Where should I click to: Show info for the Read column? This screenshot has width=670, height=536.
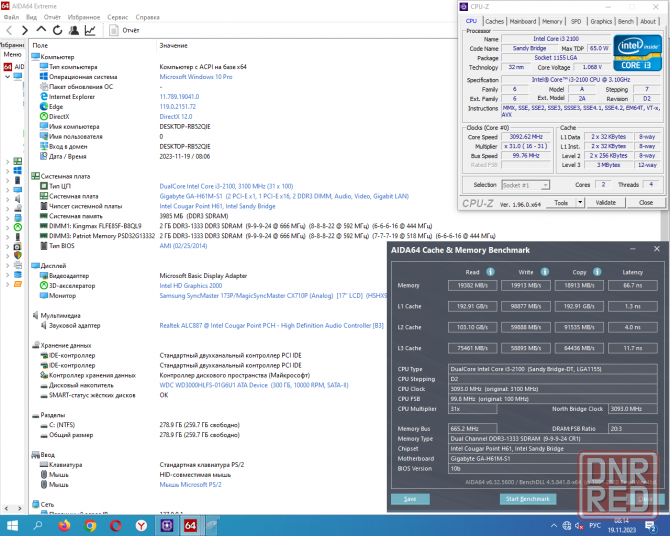[490, 272]
